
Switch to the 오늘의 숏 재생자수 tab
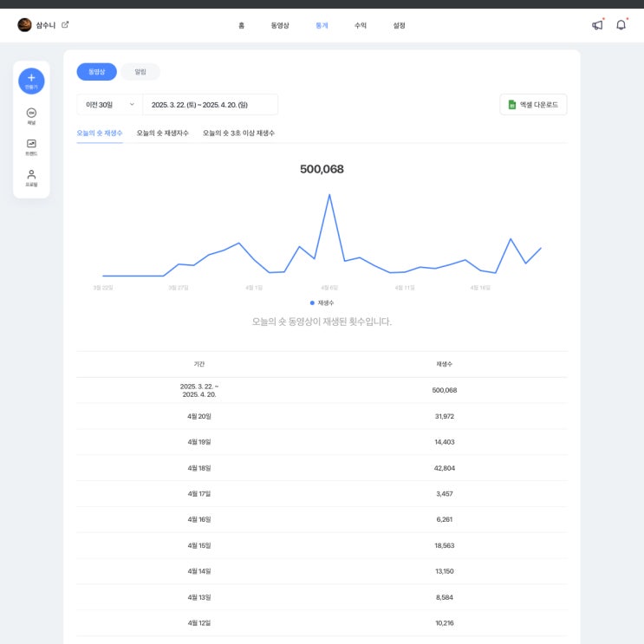pyautogui.click(x=163, y=133)
